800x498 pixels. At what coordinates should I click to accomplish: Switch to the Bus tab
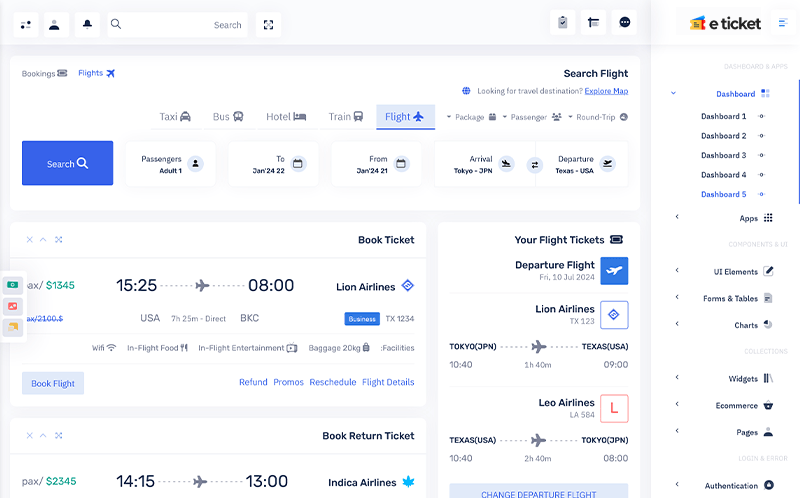228,117
